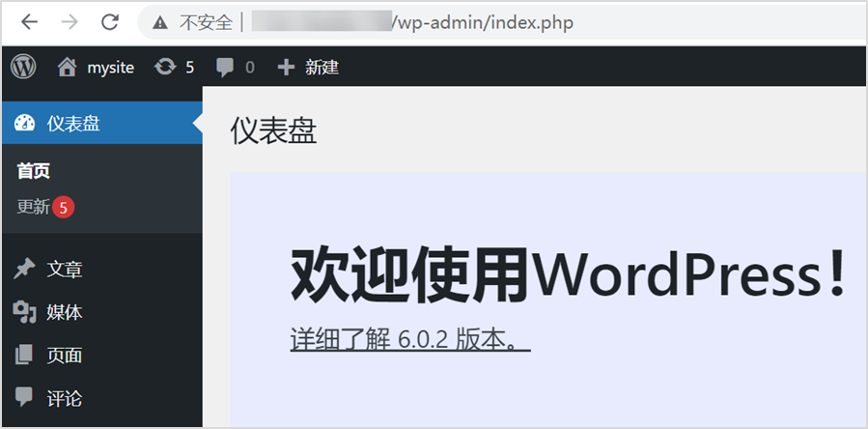Click the circular updates icon in admin bar
The image size is (868, 429).
(166, 67)
